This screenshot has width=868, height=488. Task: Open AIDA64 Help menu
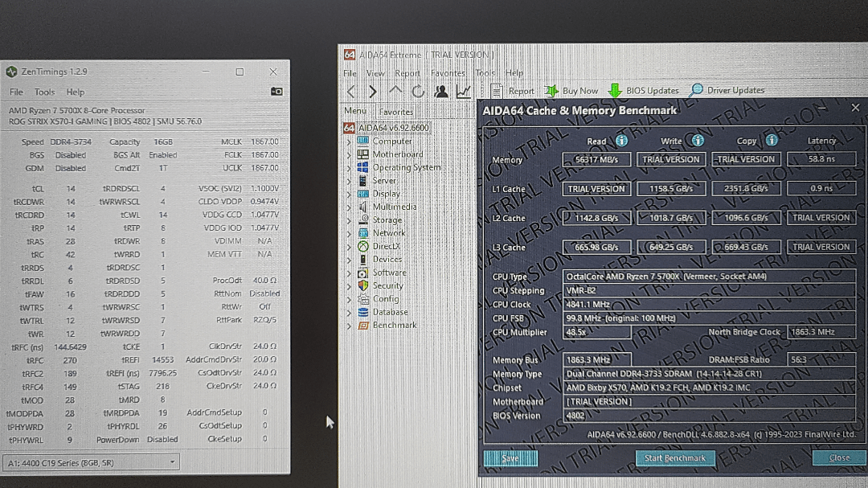(514, 72)
